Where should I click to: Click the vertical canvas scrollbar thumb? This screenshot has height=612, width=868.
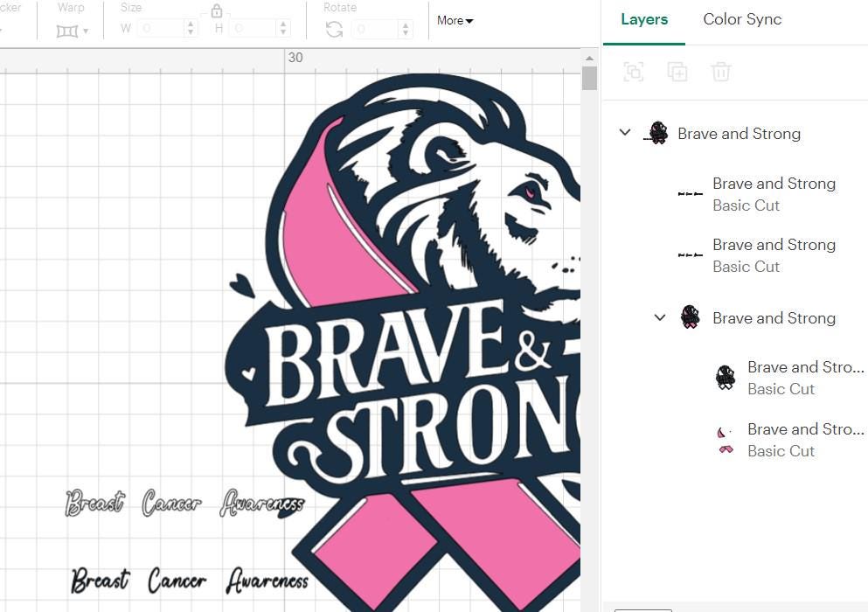coord(589,78)
